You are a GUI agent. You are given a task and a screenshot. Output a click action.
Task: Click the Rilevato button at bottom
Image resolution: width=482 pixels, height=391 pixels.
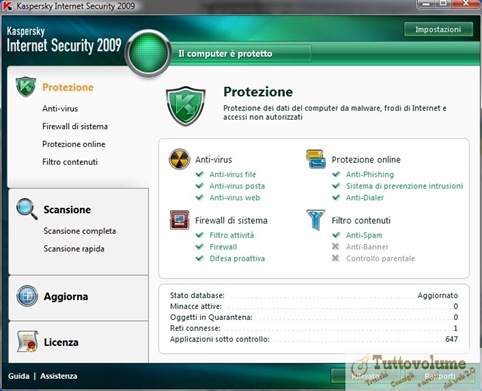[x=366, y=376]
